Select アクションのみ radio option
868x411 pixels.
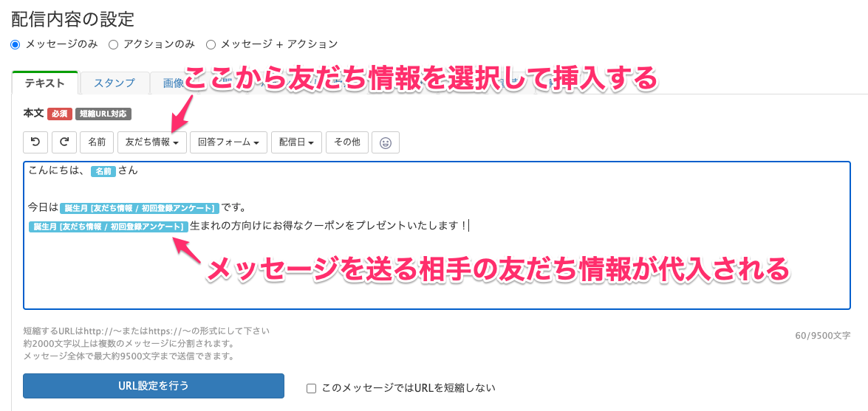113,44
